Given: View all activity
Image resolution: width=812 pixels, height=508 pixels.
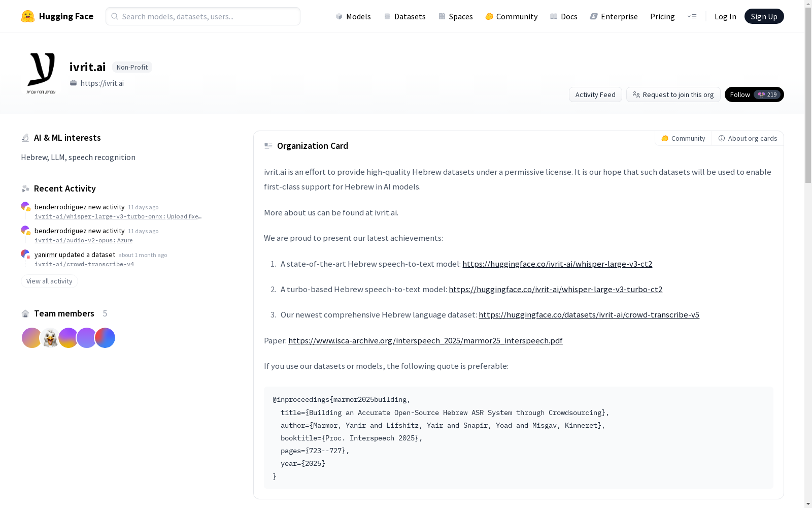Looking at the screenshot, I should pyautogui.click(x=49, y=281).
